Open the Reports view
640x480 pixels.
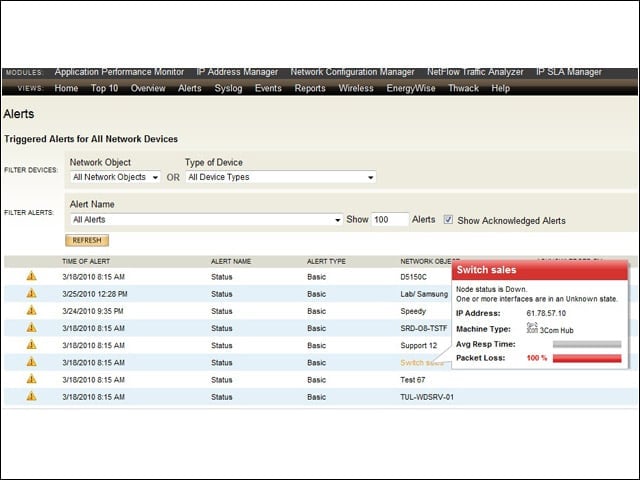pos(310,88)
